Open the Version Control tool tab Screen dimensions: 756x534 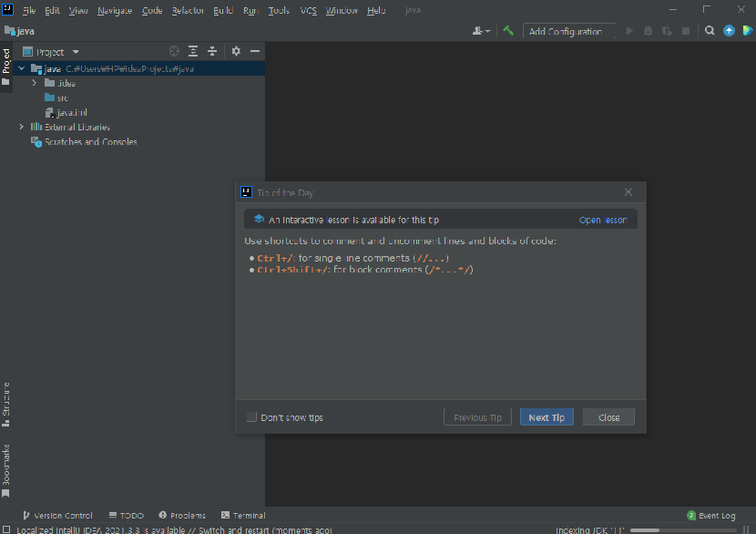tap(56, 515)
